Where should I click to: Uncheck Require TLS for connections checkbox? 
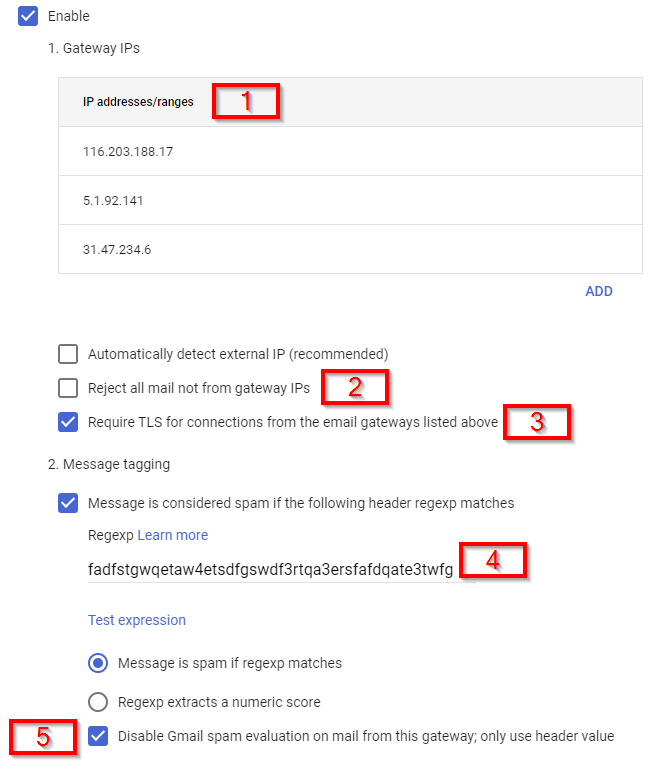tap(68, 422)
